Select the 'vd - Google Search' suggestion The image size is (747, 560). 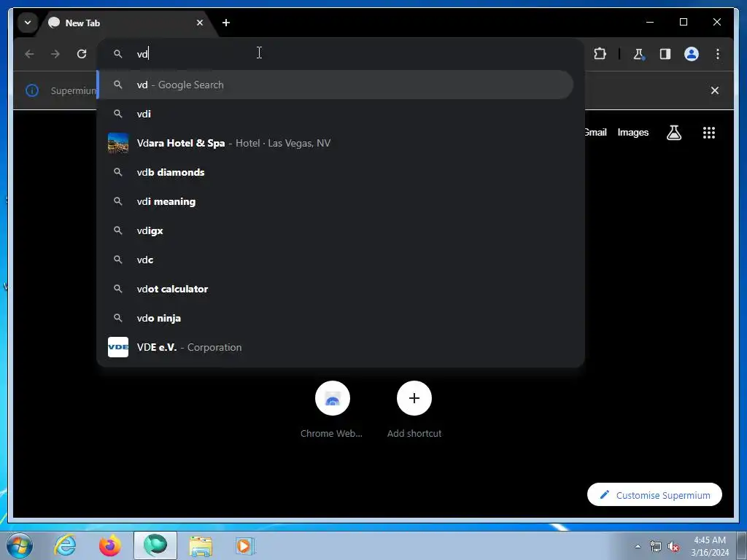click(x=336, y=85)
